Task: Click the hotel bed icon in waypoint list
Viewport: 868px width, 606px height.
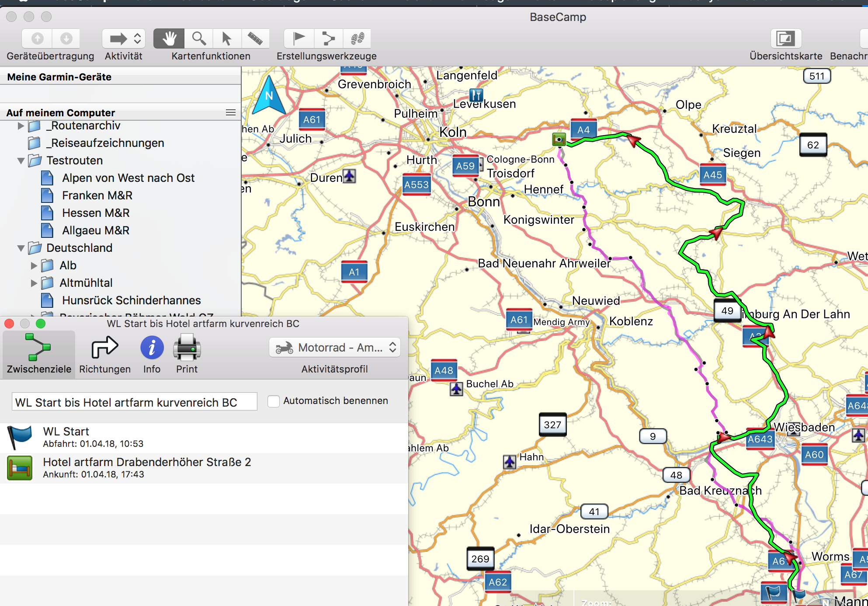Action: [20, 468]
